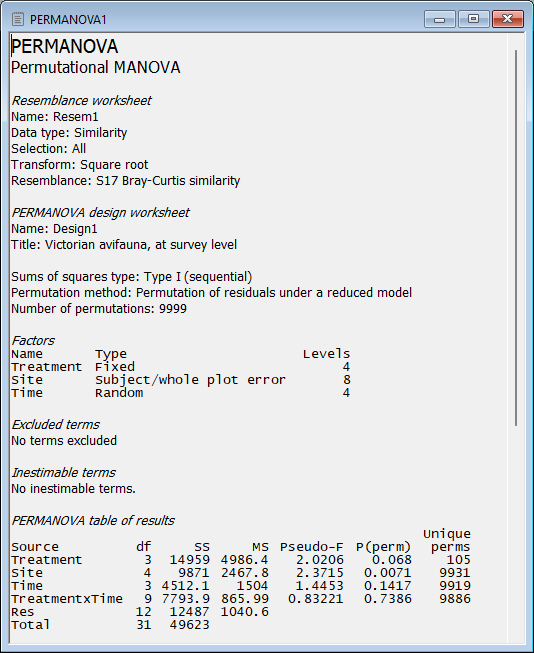Click 'Subject/whole plot error' type for Site
Viewport: 534px width, 653px height.
190,380
